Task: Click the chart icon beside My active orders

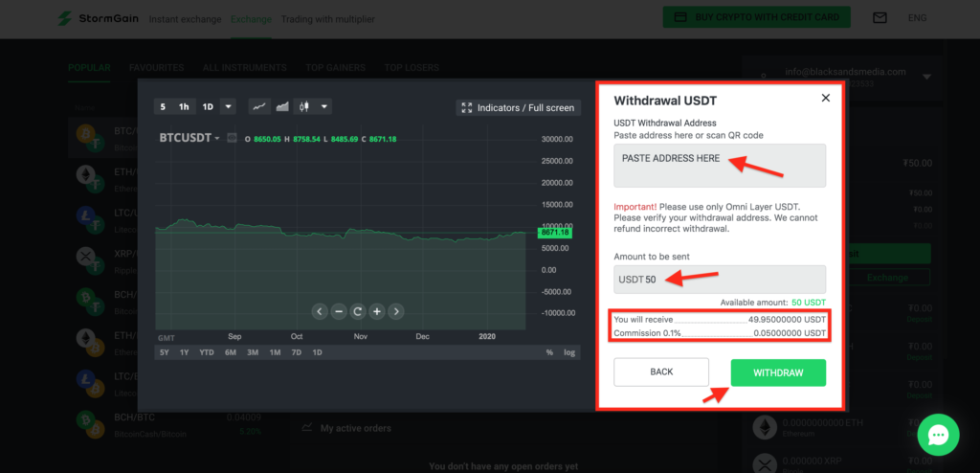Action: point(307,428)
